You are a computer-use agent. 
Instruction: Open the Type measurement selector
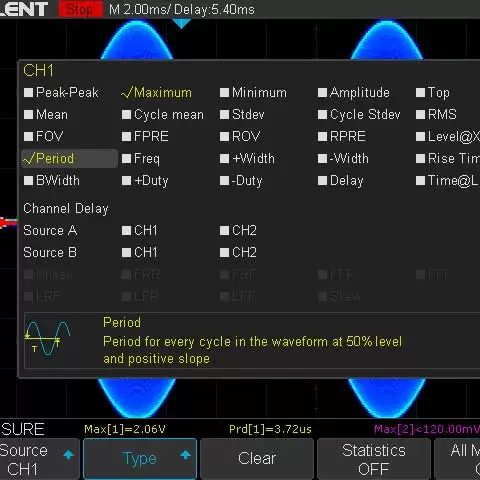140,459
